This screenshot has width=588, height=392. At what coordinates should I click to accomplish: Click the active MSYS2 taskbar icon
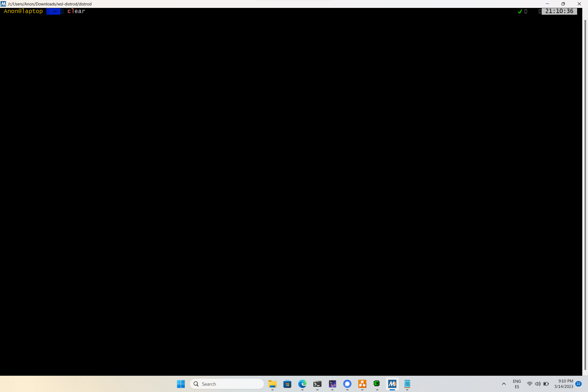coord(392,384)
